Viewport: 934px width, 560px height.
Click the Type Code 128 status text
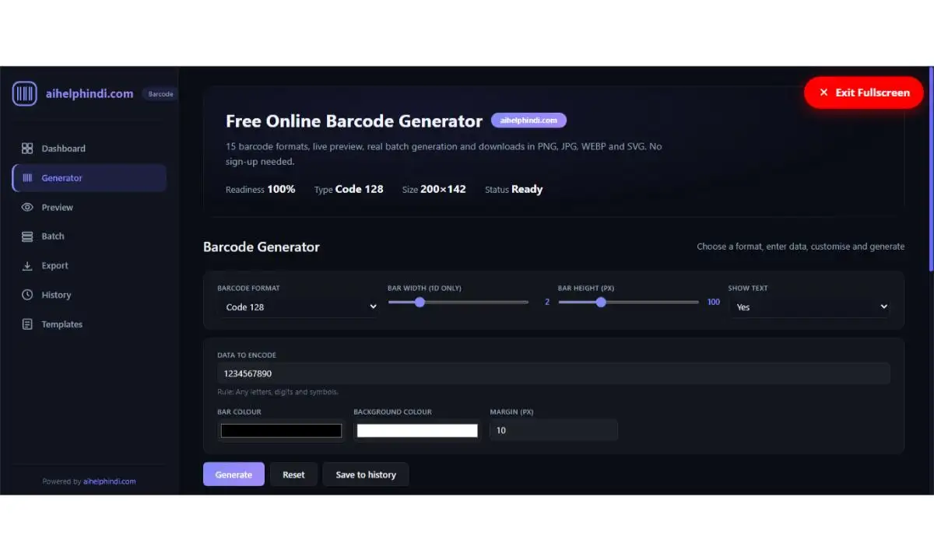(x=349, y=189)
